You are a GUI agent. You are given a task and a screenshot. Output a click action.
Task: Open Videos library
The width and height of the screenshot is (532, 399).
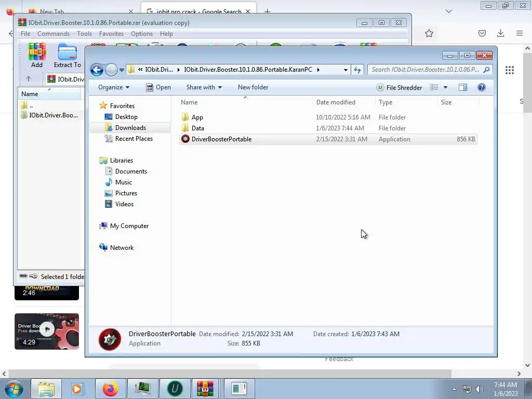(x=119, y=204)
